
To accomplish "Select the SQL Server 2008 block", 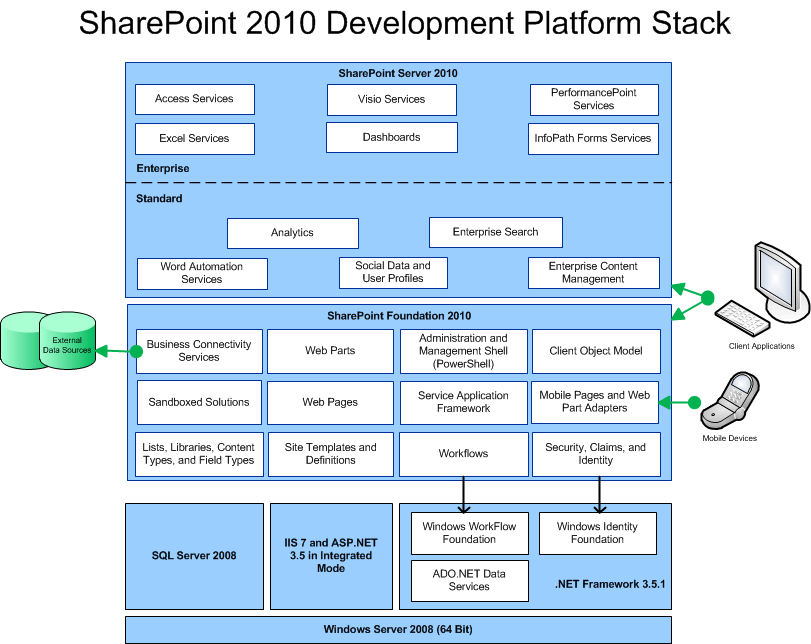I will point(194,556).
